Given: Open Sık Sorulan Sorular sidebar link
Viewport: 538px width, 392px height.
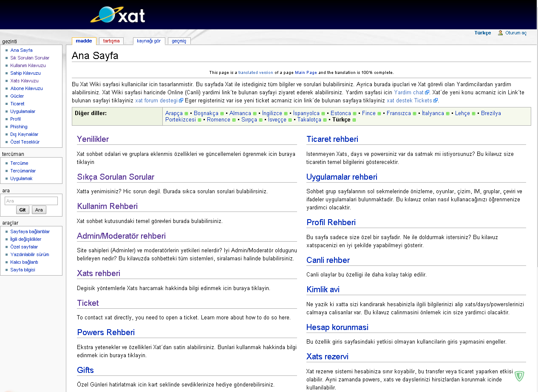Looking at the screenshot, I should tap(30, 58).
